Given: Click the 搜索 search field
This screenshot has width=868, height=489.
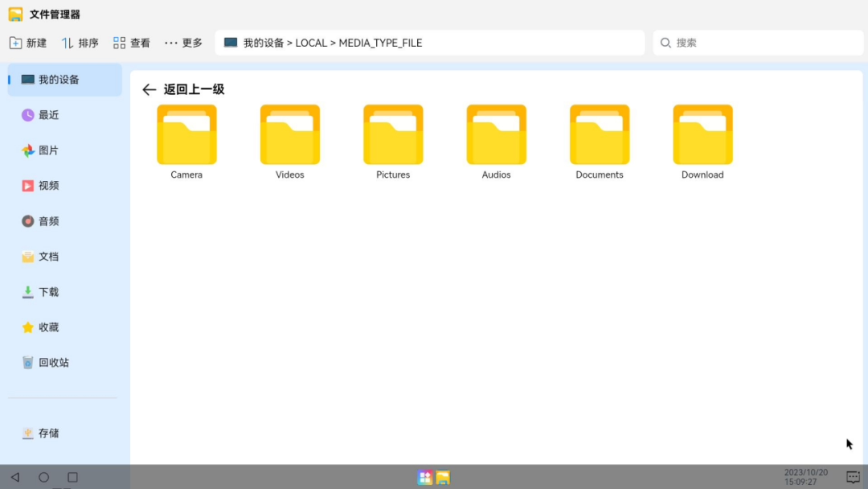Looking at the screenshot, I should (758, 43).
